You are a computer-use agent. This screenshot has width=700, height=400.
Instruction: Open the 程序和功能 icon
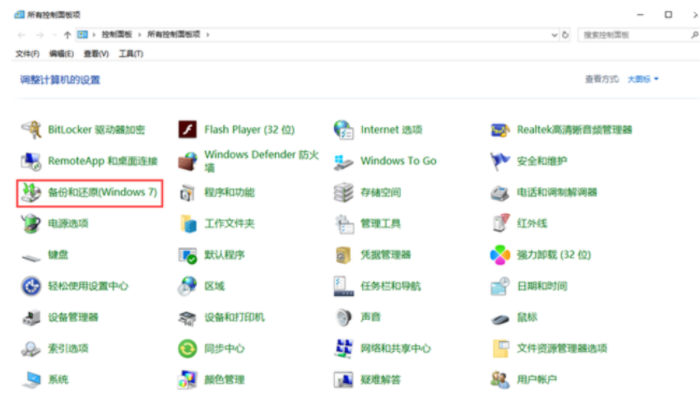click(188, 192)
